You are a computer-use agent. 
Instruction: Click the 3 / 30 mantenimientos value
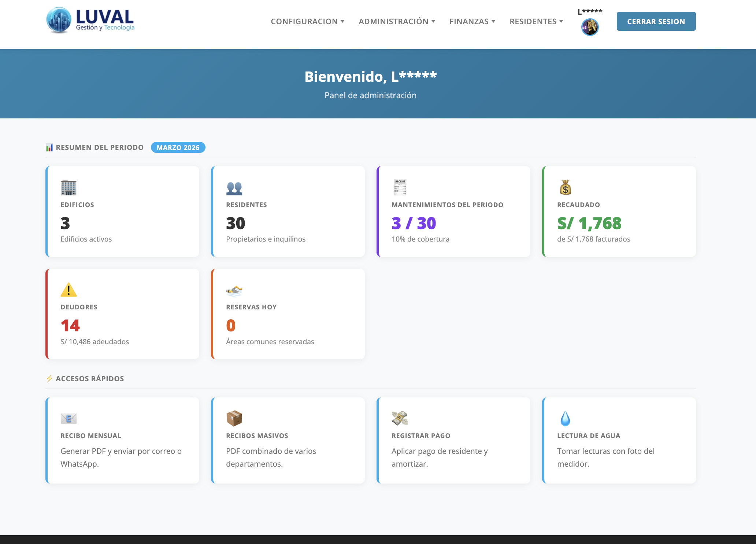pos(414,223)
